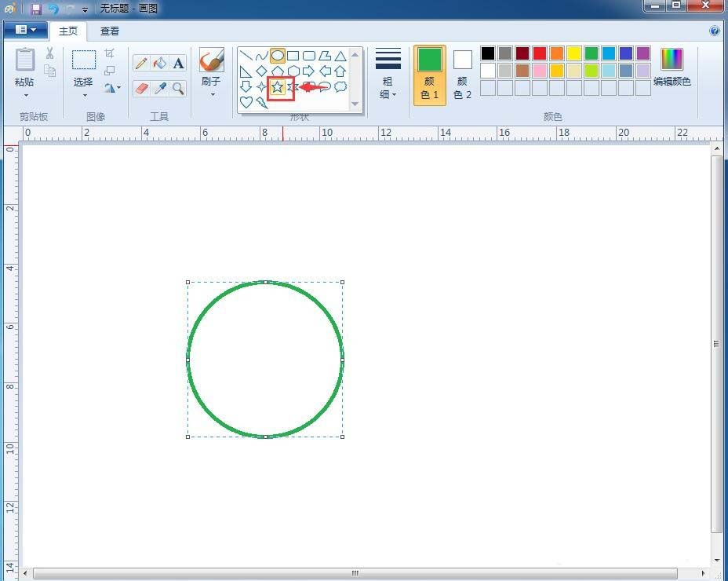The width and height of the screenshot is (728, 581).
Task: Choose the Four-point star shape
Action: tap(261, 86)
